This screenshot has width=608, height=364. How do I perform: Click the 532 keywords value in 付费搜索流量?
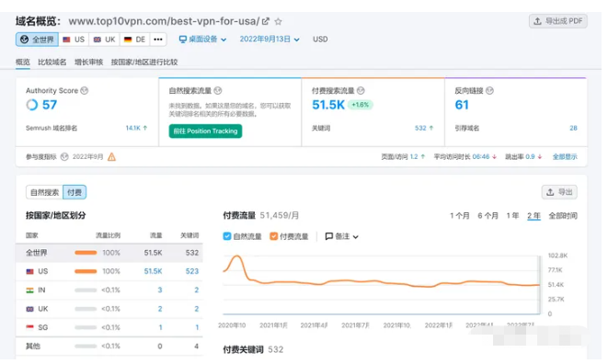(420, 129)
